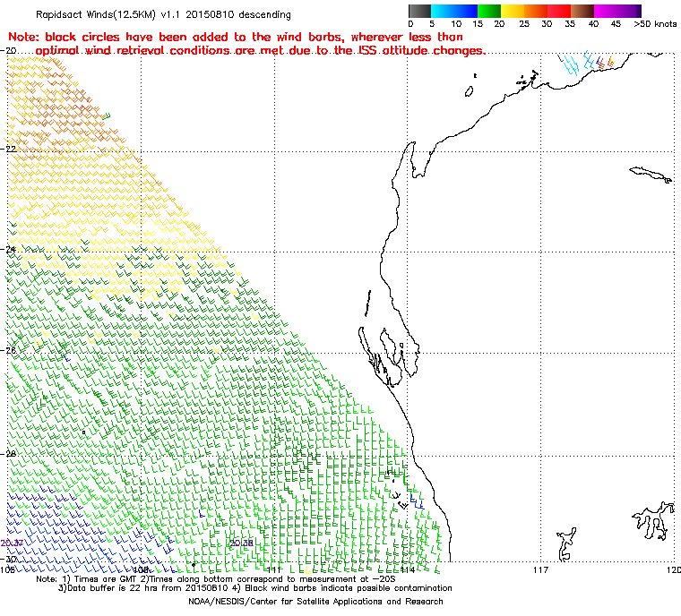This screenshot has height=616, width=681.
Task: Click the brown 35-40 knots legend segment
Action: (582, 11)
